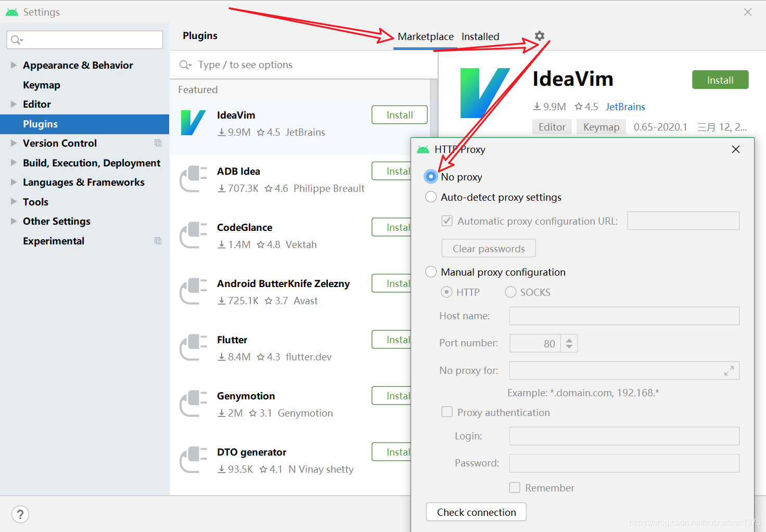
Task: Click the IdeaVim logo in the plugin list
Action: tap(193, 123)
